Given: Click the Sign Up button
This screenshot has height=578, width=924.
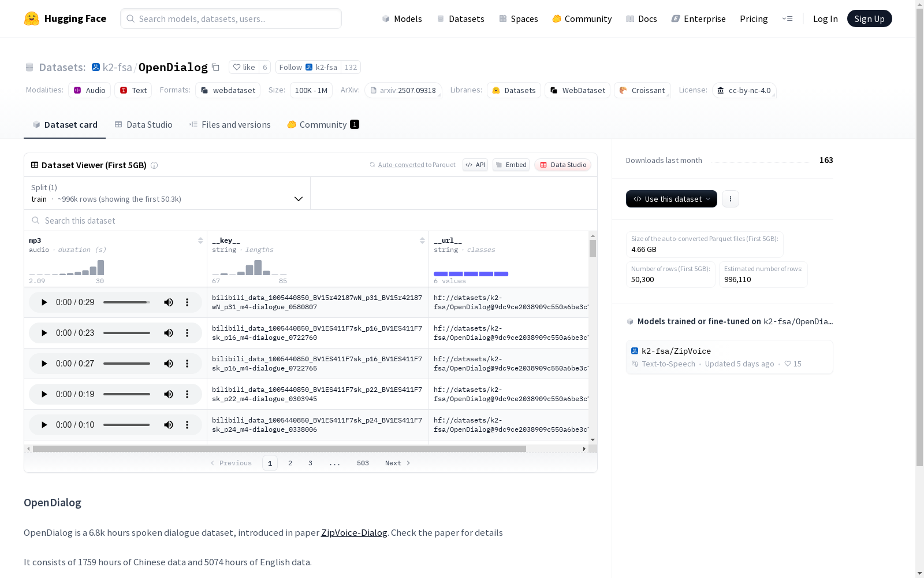Looking at the screenshot, I should coord(869,18).
